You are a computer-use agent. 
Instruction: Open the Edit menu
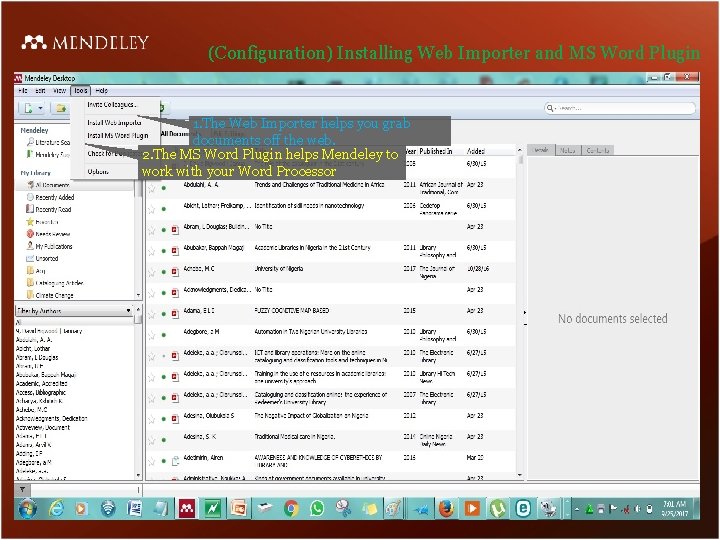tap(40, 90)
